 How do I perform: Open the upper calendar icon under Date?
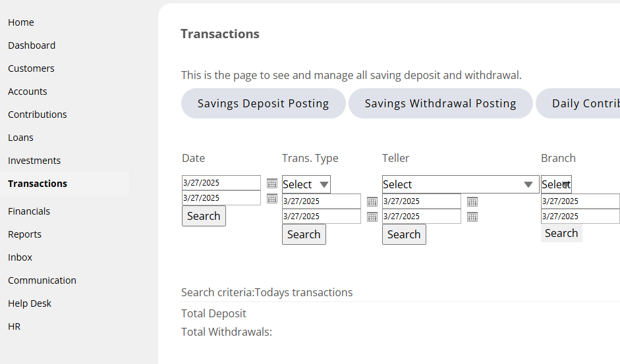(272, 183)
